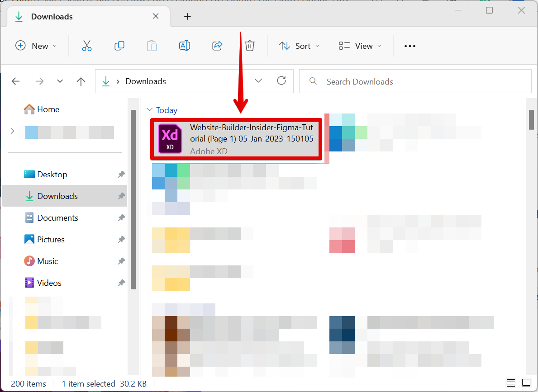Expand address bar history dropdown

coord(258,80)
